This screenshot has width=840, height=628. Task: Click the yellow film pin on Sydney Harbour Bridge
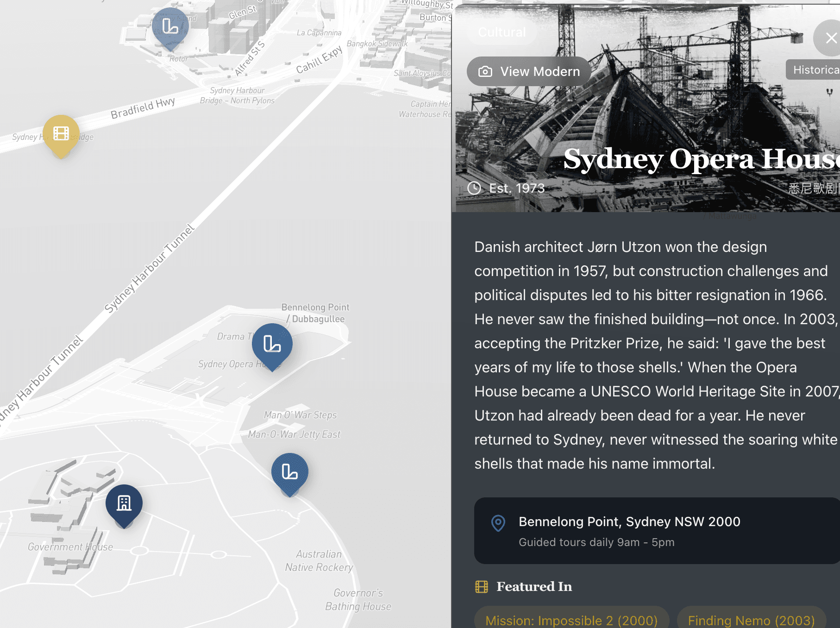pyautogui.click(x=61, y=133)
